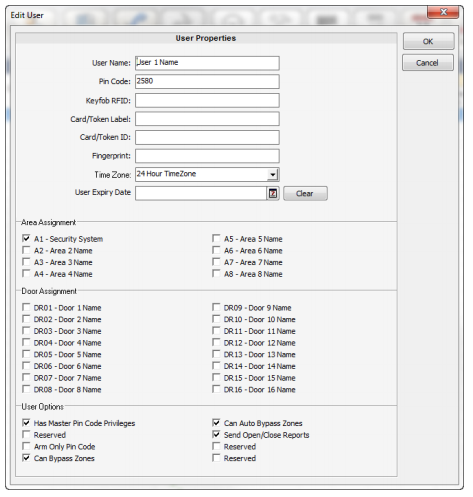
Task: Select DR16 - Door 16 Name checkbox
Action: (216, 389)
